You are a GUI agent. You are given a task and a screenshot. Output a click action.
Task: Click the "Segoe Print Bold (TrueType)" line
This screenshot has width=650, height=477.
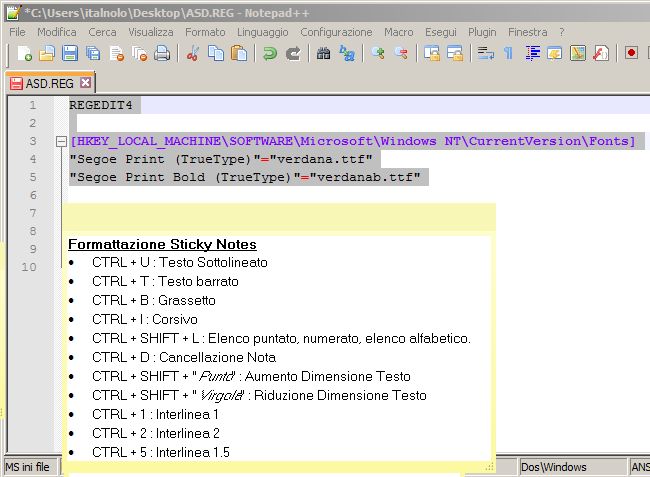pyautogui.click(x=245, y=177)
